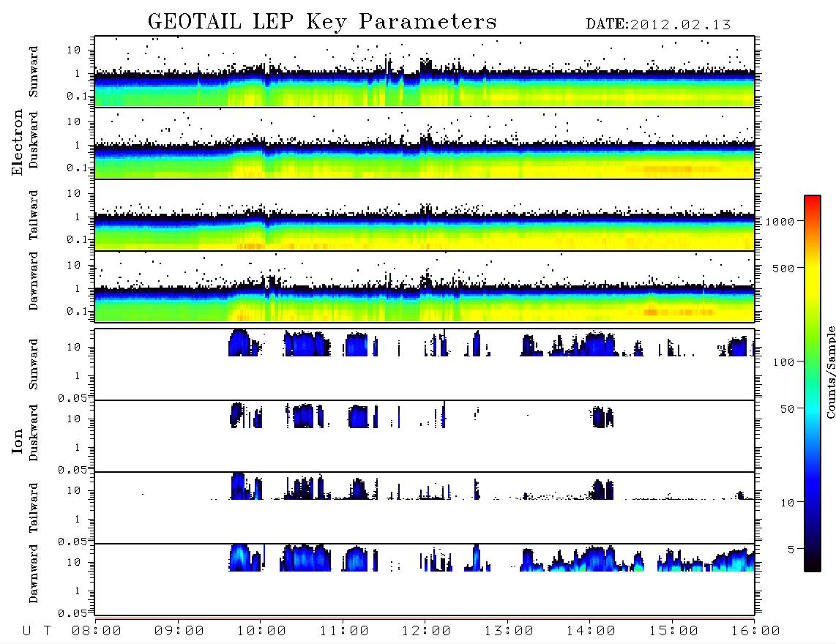Click inside the Ion Duskward spectrogram panel

click(x=425, y=436)
